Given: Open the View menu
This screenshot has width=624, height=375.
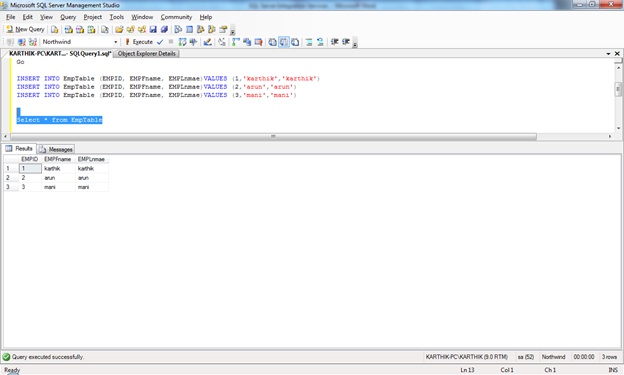Looking at the screenshot, I should tap(46, 17).
